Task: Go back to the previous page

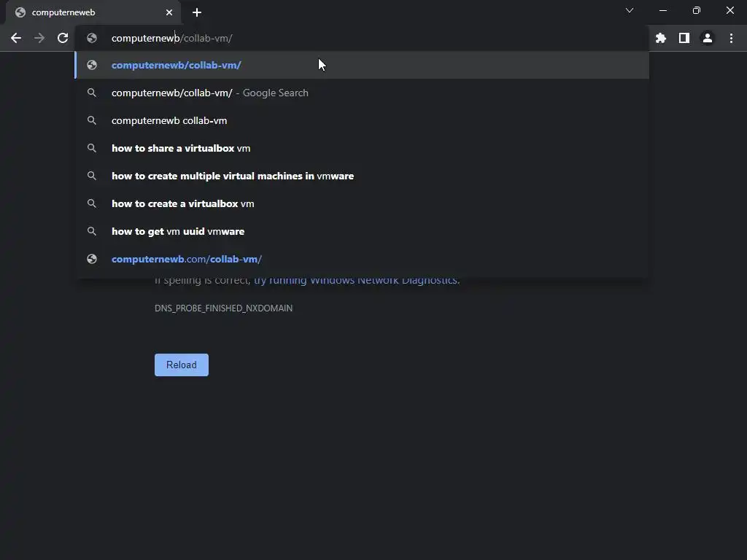Action: [16, 38]
